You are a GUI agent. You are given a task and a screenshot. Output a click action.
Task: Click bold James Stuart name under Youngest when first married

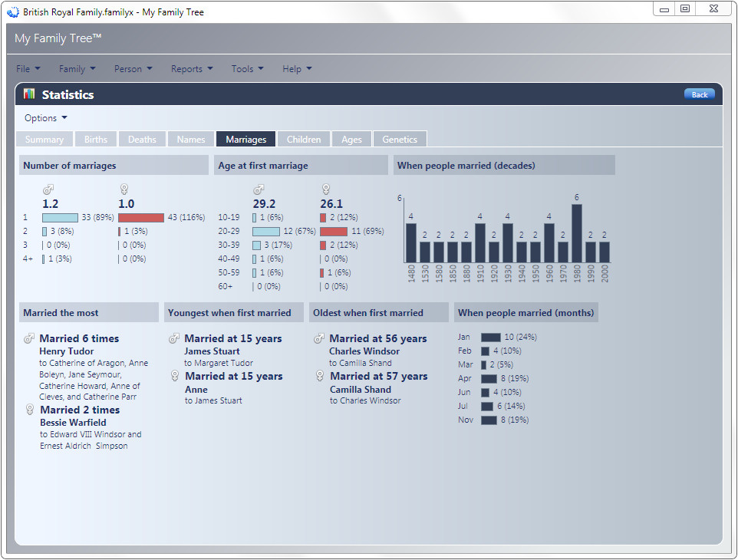212,351
